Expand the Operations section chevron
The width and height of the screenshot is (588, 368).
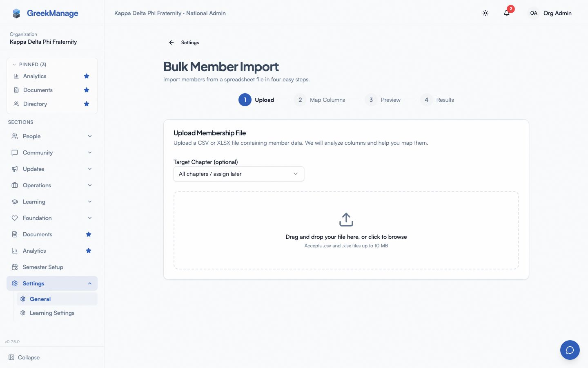pos(90,185)
